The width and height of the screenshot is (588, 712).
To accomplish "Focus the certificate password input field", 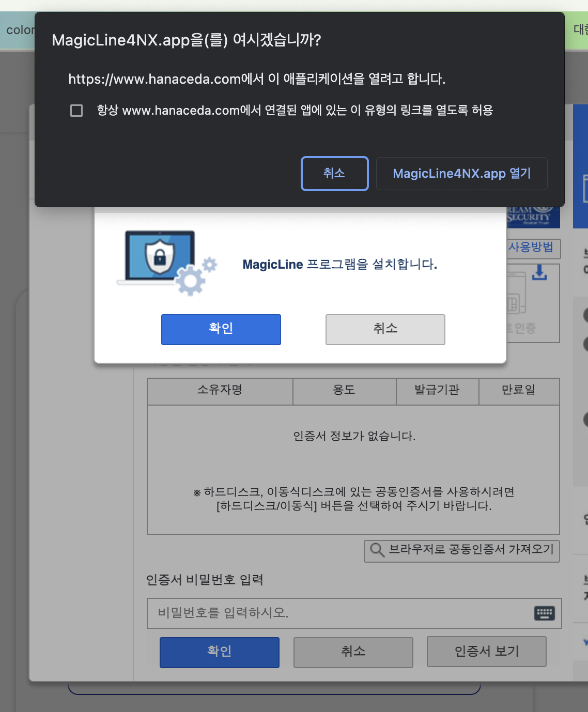I will [336, 613].
